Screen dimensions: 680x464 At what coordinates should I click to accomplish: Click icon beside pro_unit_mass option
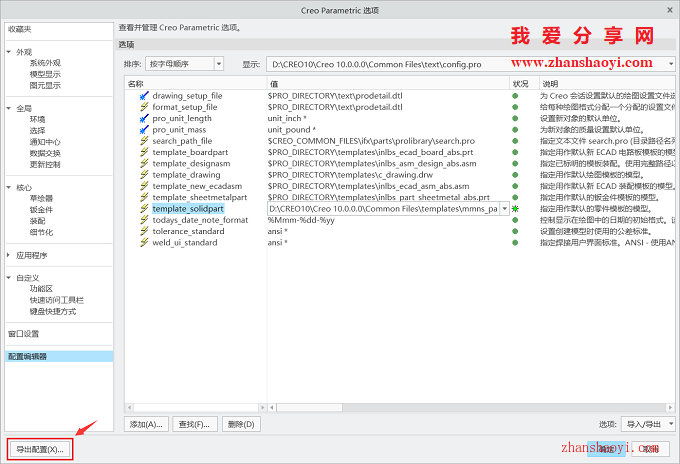click(x=144, y=129)
